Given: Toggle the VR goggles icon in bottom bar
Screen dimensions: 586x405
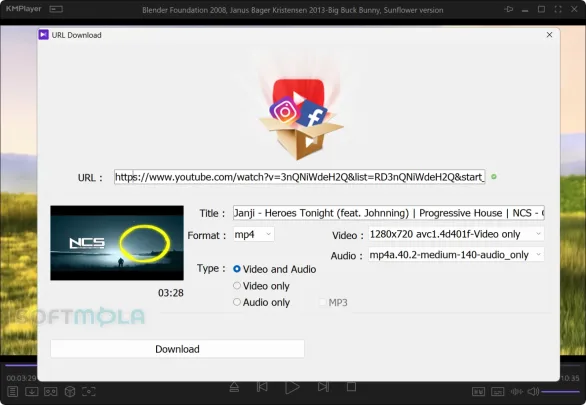Looking at the screenshot, I should tap(50, 391).
